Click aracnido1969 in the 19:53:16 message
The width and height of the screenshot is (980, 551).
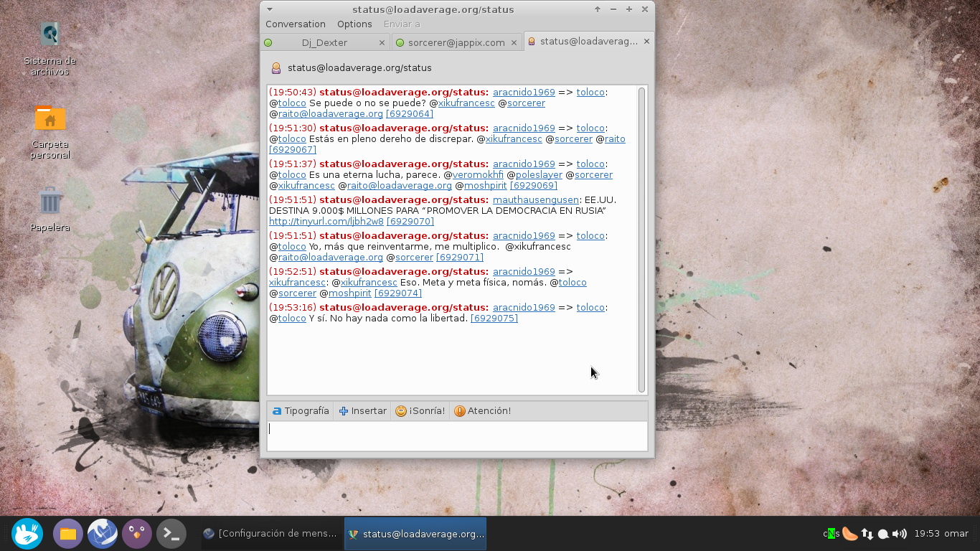[x=524, y=308]
